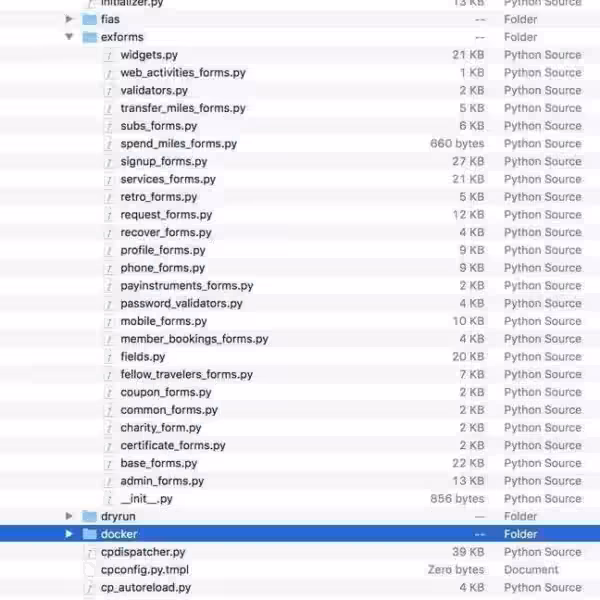Click the __init__.py file icon

109,498
